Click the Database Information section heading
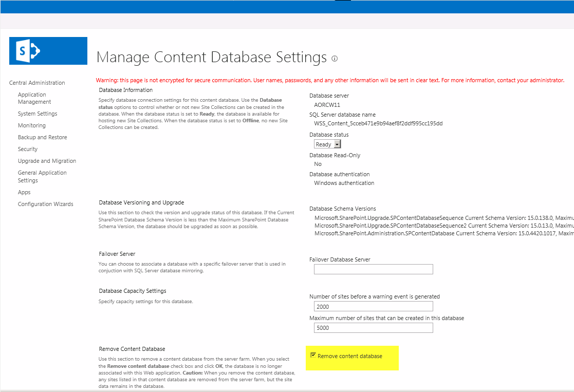 tap(125, 90)
